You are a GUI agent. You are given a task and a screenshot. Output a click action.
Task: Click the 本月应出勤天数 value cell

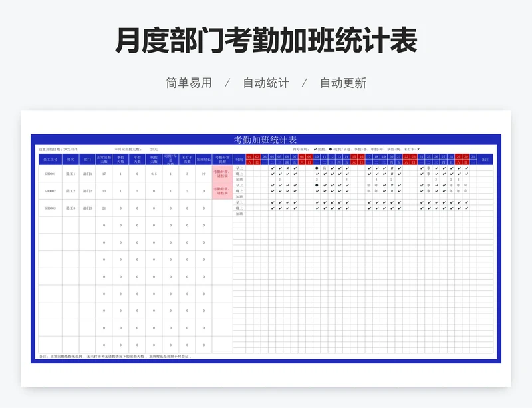154,150
